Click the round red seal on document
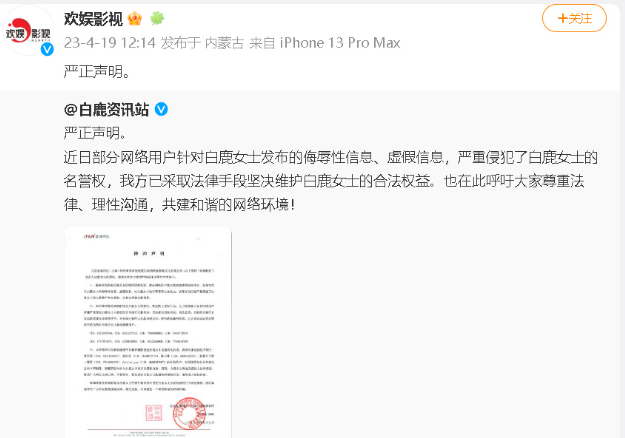Screen dimensions: 625x438 (189, 413)
